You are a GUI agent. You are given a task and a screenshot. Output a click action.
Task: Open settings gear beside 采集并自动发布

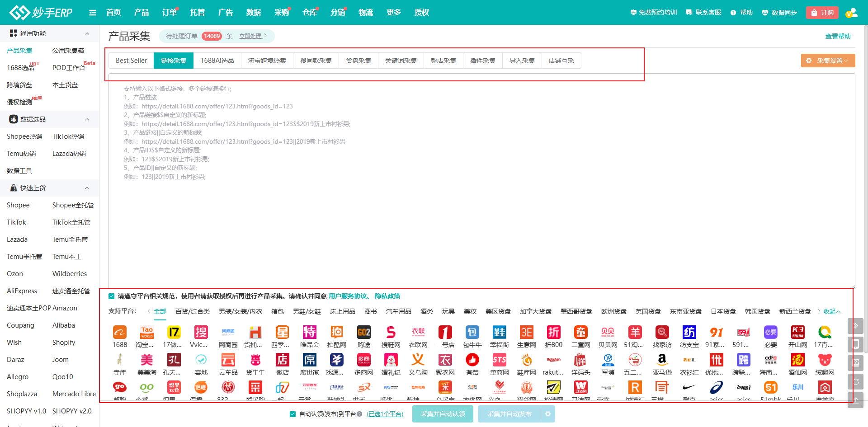548,414
